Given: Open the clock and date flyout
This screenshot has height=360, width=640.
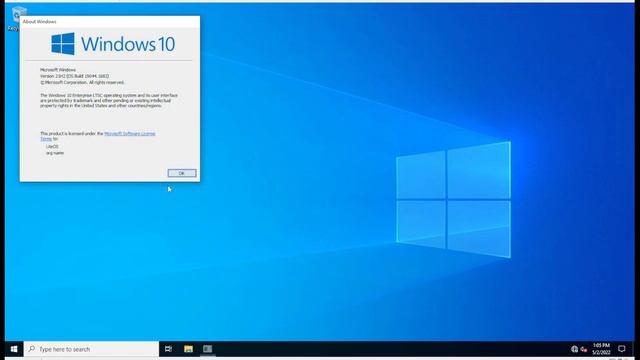Looking at the screenshot, I should [x=601, y=349].
